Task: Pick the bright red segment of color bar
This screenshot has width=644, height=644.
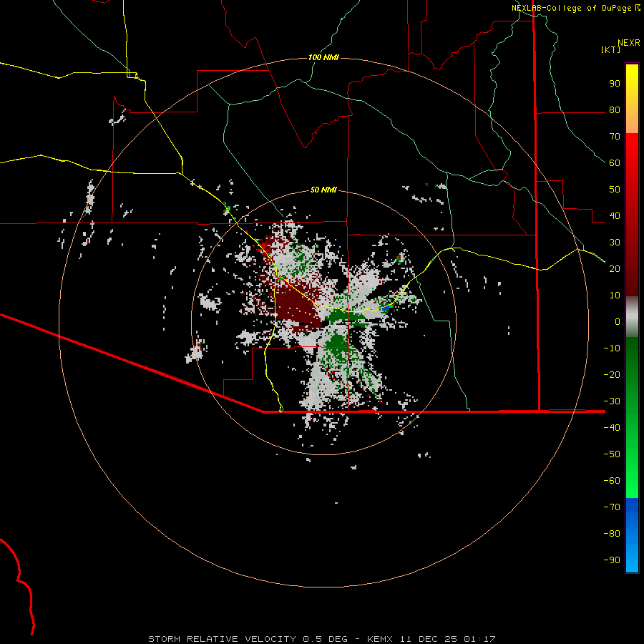Action: (632, 148)
